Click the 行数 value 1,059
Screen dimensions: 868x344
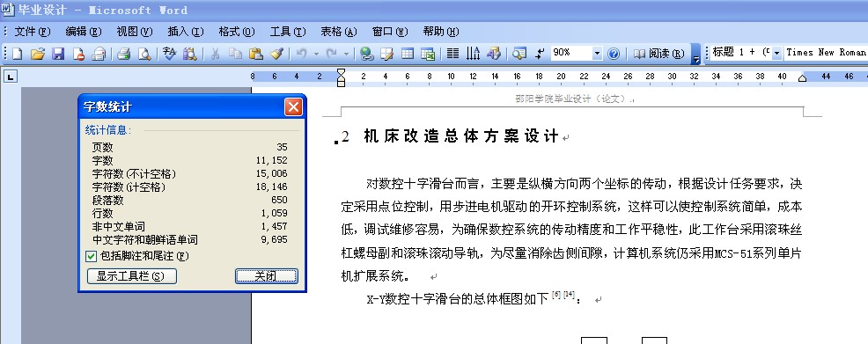(275, 213)
